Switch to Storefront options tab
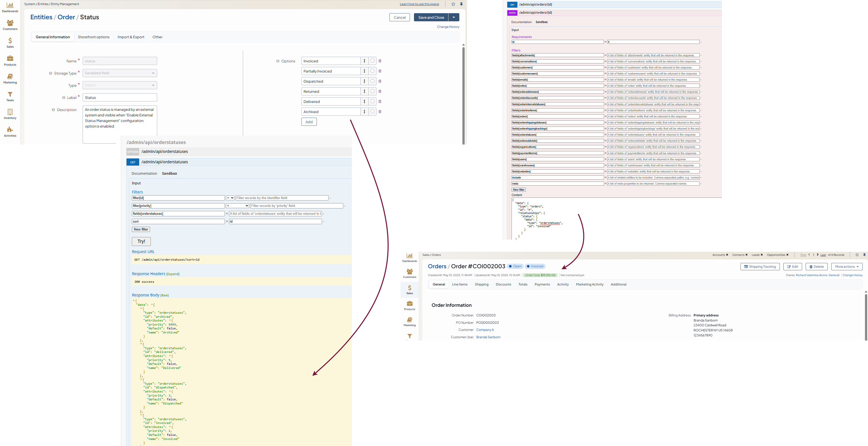868x446 pixels. click(x=94, y=37)
